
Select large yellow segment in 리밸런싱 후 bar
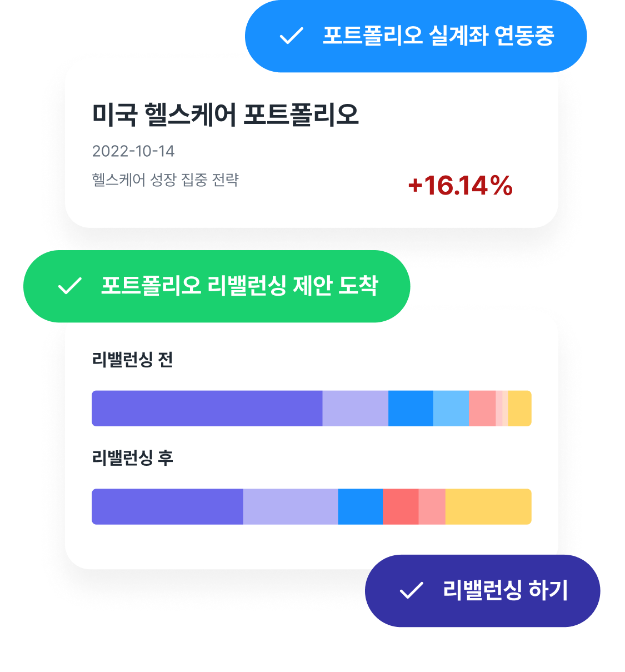pyautogui.click(x=488, y=506)
